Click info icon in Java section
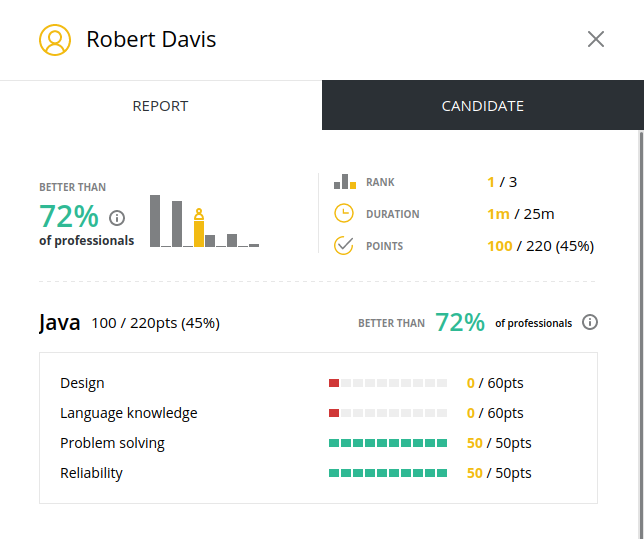This screenshot has height=539, width=644. point(590,322)
